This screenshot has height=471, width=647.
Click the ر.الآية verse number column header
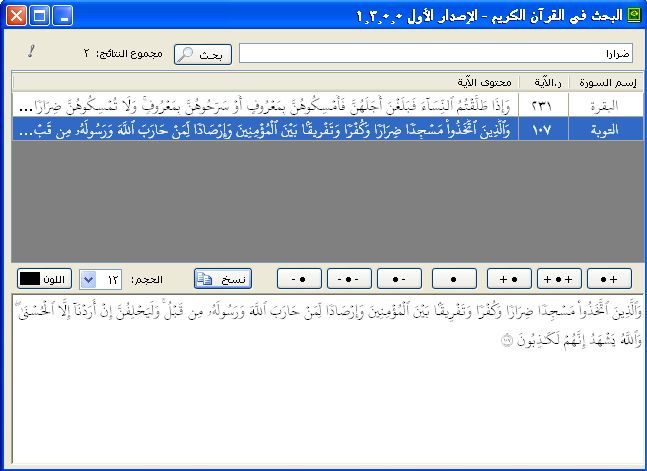click(x=544, y=83)
